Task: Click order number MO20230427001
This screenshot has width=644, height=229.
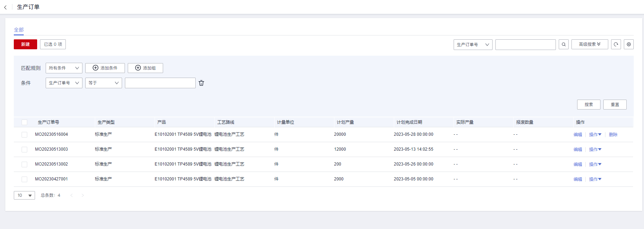Action: (x=51, y=179)
